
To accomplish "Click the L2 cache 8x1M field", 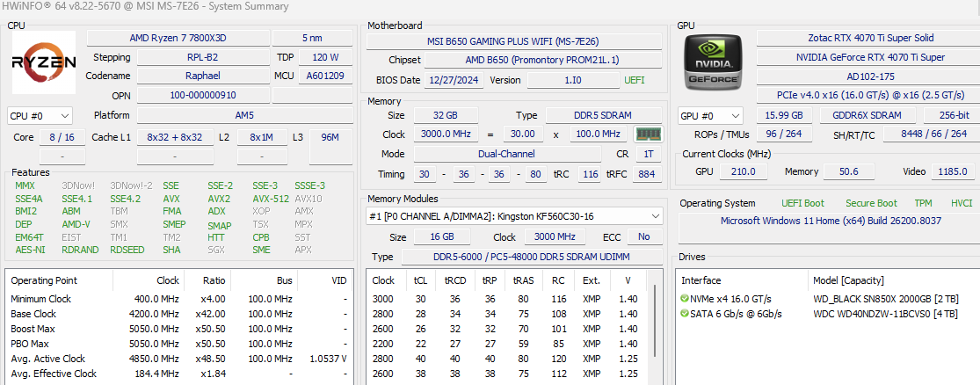I will coord(262,137).
